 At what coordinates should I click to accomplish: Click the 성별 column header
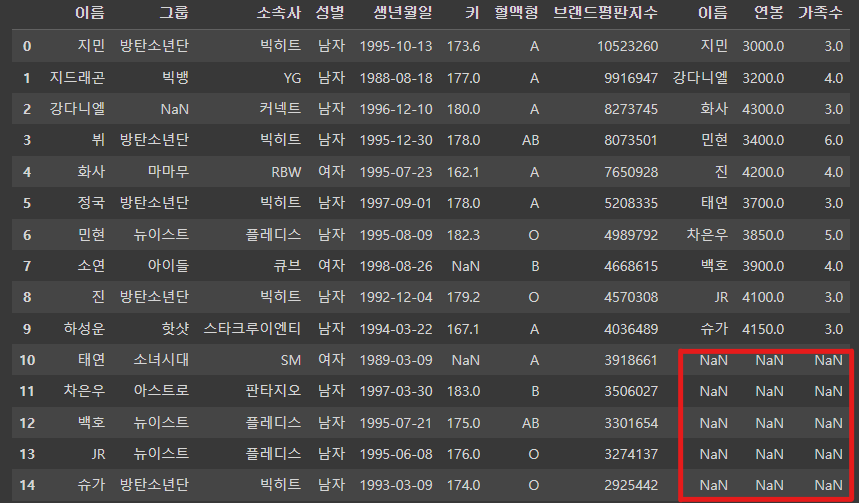pos(330,13)
